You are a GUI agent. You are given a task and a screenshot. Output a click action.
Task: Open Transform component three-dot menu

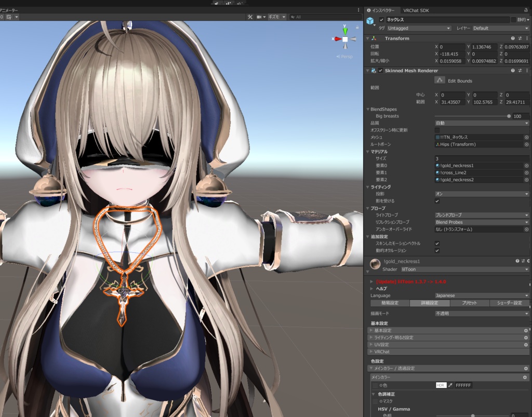tap(527, 38)
